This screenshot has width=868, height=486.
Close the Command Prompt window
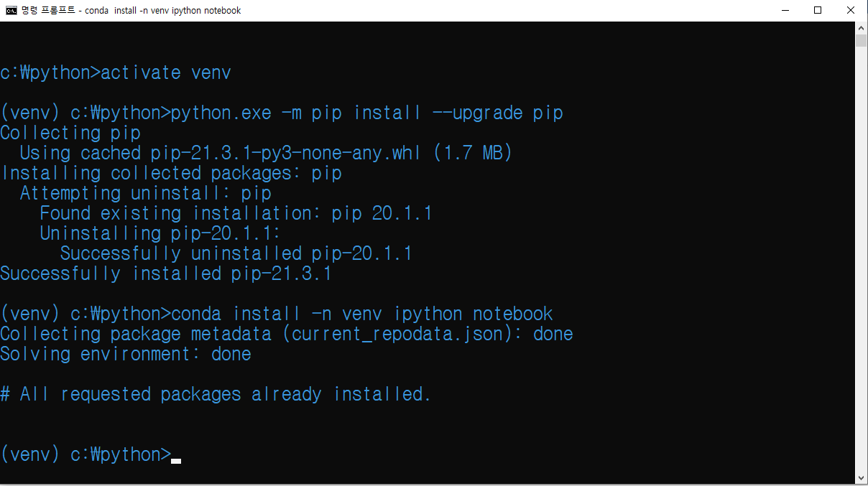(851, 10)
